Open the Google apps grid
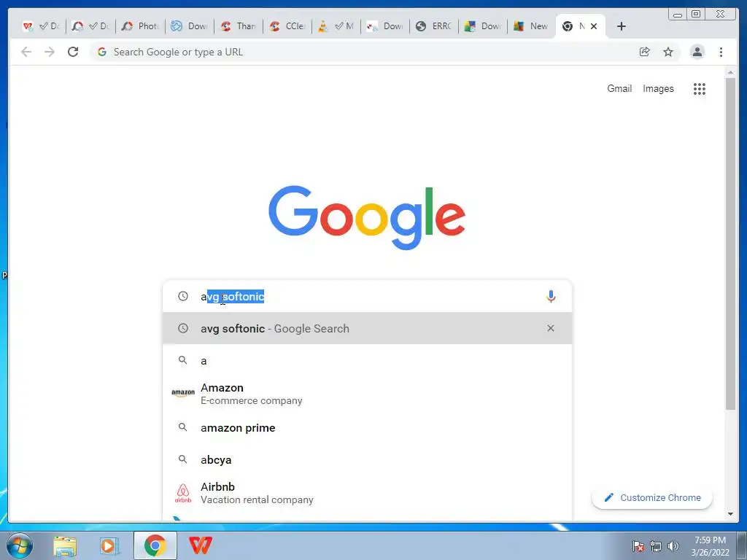747x560 pixels. coord(699,88)
